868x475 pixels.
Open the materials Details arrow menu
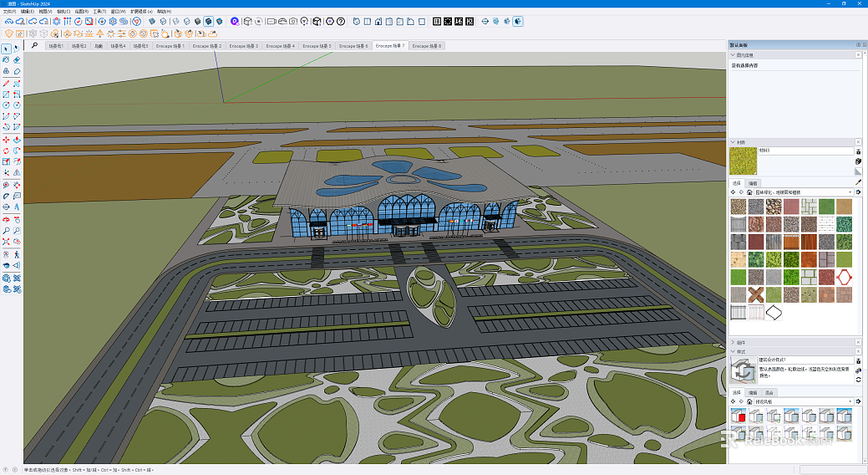tap(859, 192)
